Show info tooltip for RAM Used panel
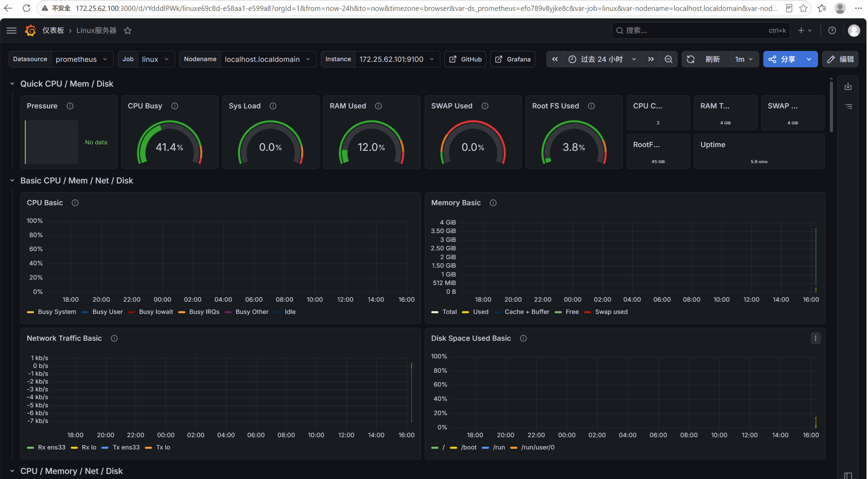This screenshot has width=868, height=479. (x=378, y=106)
